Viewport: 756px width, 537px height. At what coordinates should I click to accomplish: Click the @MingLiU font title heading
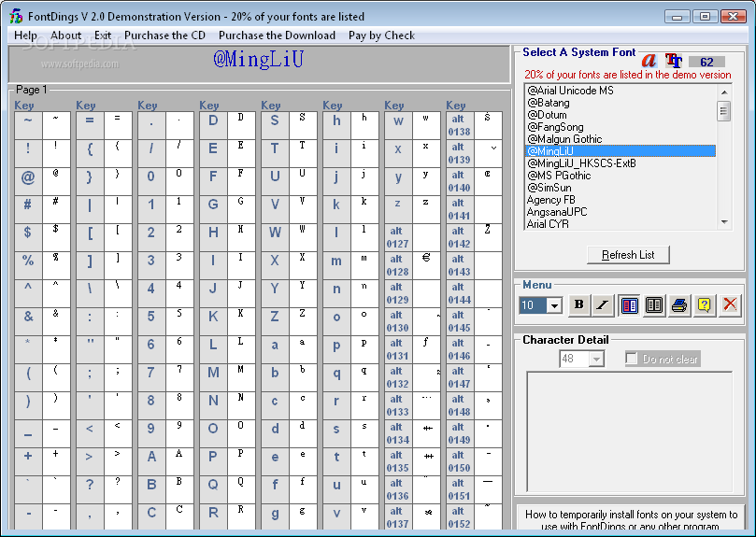click(259, 59)
